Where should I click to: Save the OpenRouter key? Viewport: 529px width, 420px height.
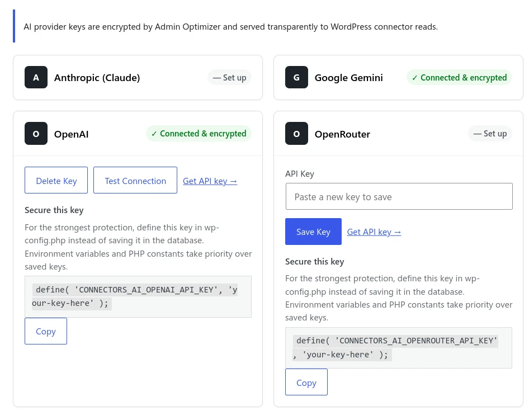point(313,232)
